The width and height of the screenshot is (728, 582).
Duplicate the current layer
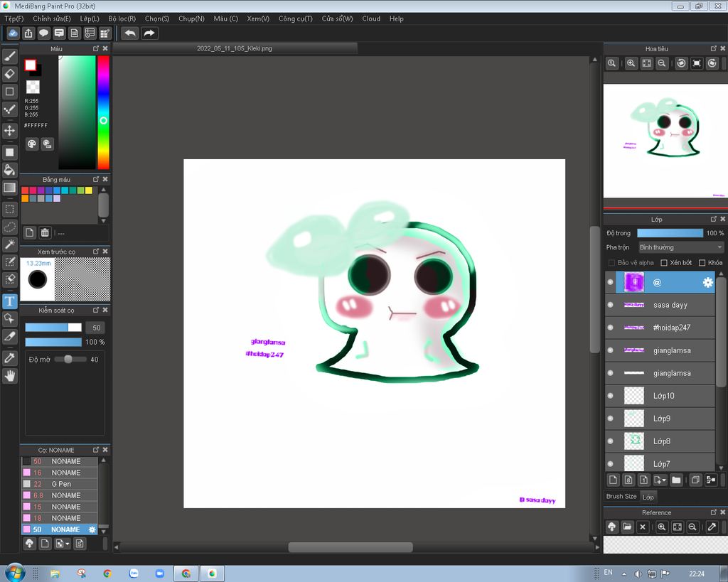click(695, 480)
